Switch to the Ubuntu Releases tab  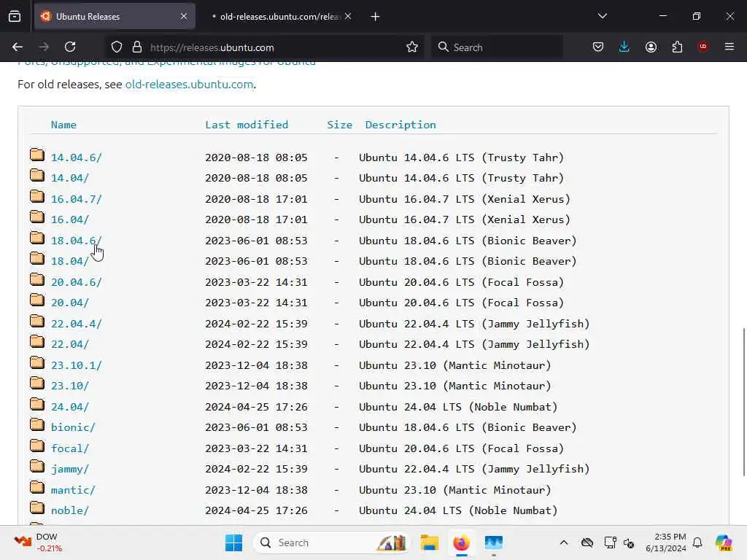(115, 17)
